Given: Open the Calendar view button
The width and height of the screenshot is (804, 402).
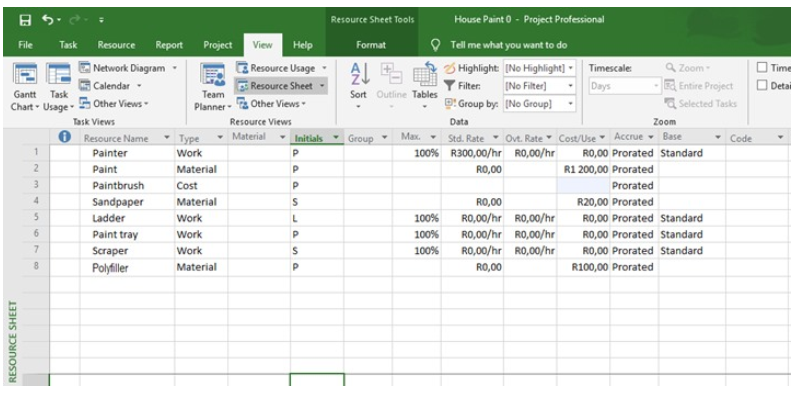Looking at the screenshot, I should (111, 86).
